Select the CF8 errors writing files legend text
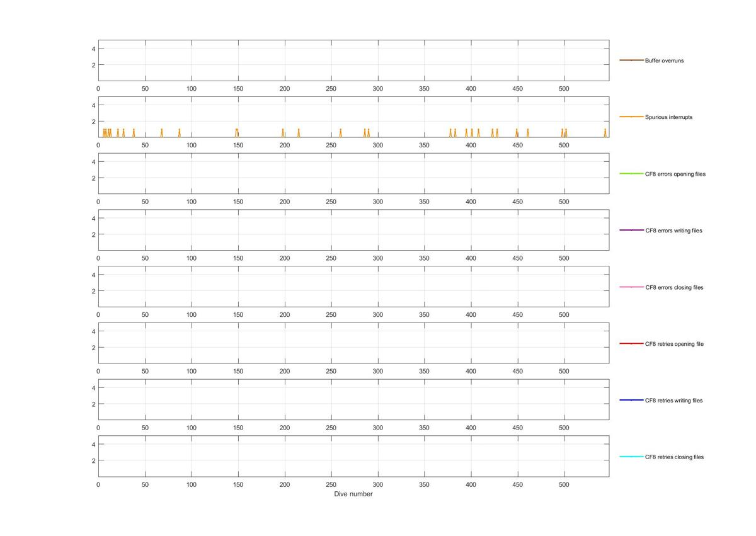Viewport: 756px width, 536px height. (673, 231)
